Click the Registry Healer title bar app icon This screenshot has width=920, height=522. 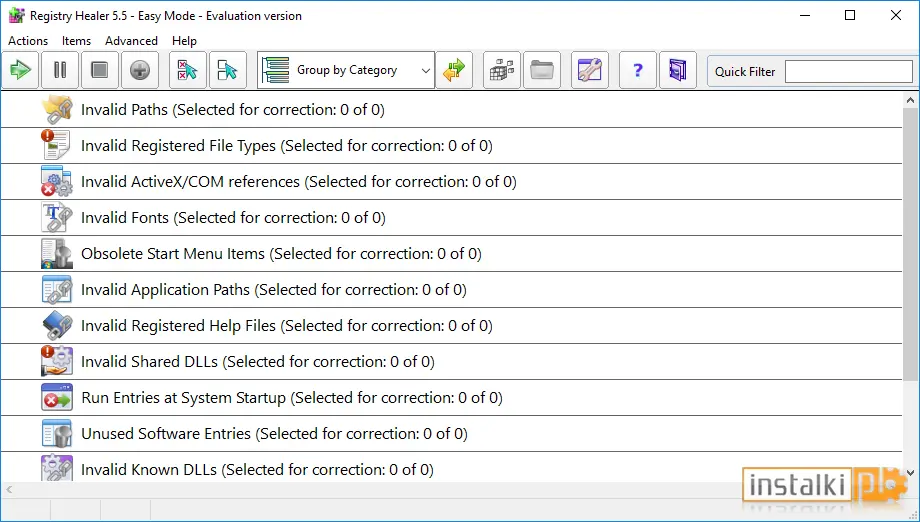coord(16,16)
